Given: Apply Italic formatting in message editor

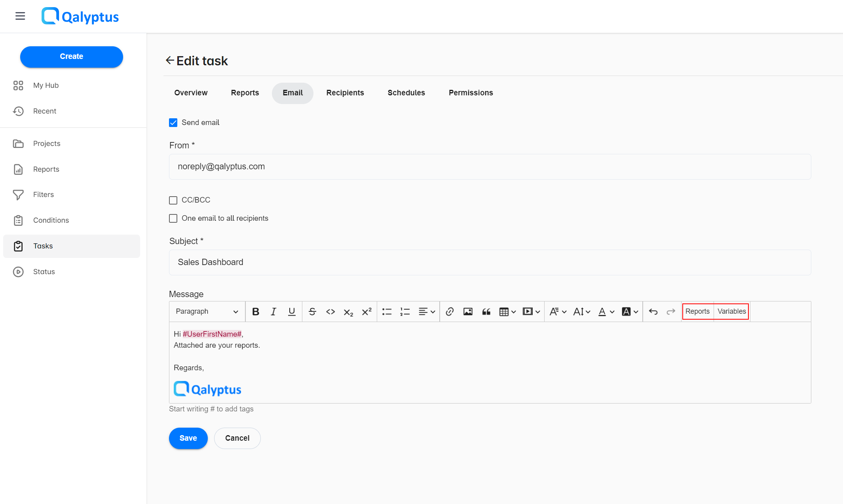Looking at the screenshot, I should coord(273,312).
